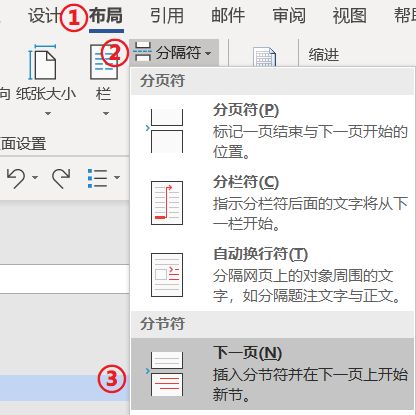Click the 纸张大小 page icon
Viewport: 416px width, 415px height.
pyautogui.click(x=42, y=63)
